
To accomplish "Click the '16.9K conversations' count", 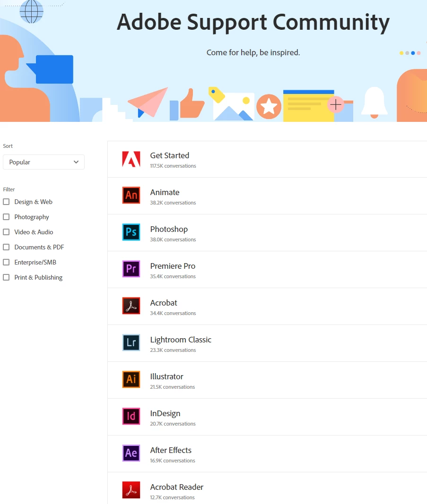I will point(173,461).
